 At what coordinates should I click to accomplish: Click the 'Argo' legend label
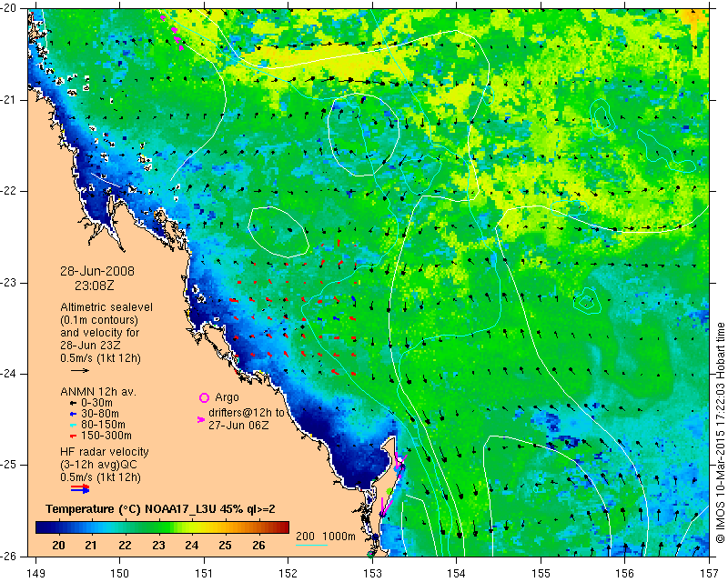227,397
